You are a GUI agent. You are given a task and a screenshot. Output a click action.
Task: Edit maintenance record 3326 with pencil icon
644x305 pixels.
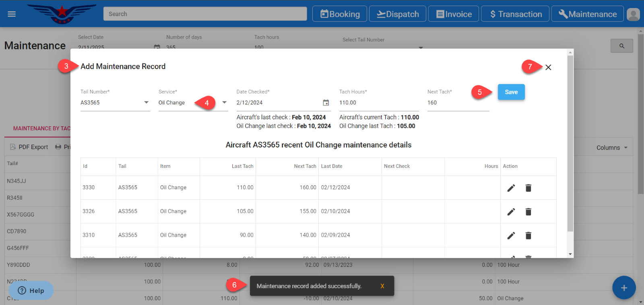[511, 212]
